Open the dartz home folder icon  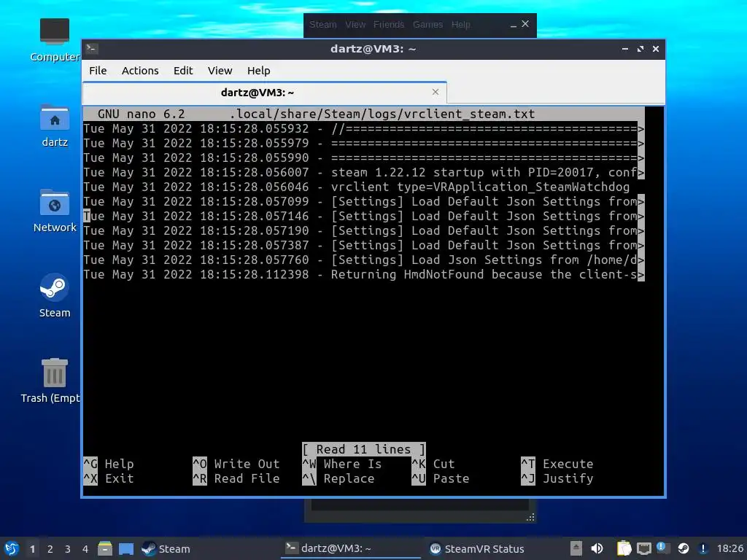(54, 125)
